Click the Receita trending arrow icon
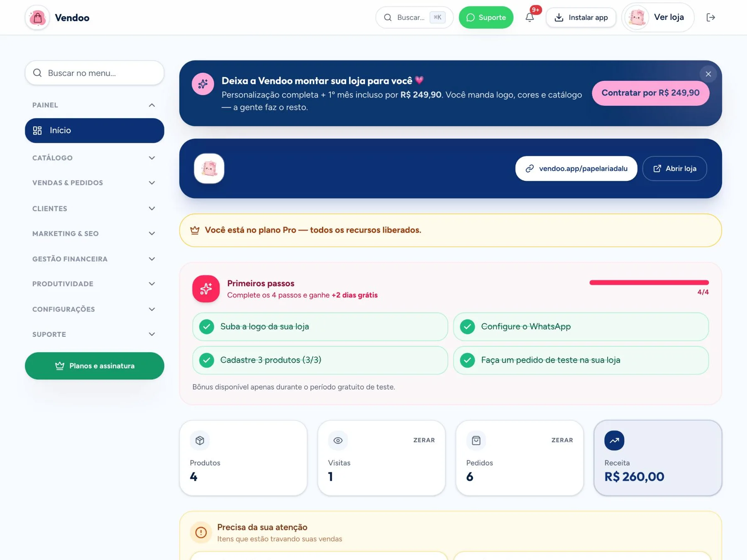This screenshot has width=747, height=560. point(614,441)
